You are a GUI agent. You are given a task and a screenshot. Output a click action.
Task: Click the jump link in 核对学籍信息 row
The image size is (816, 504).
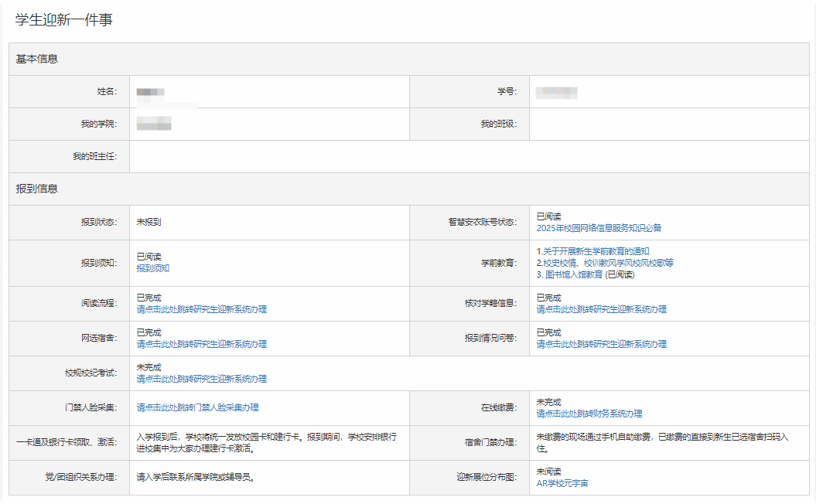point(601,309)
